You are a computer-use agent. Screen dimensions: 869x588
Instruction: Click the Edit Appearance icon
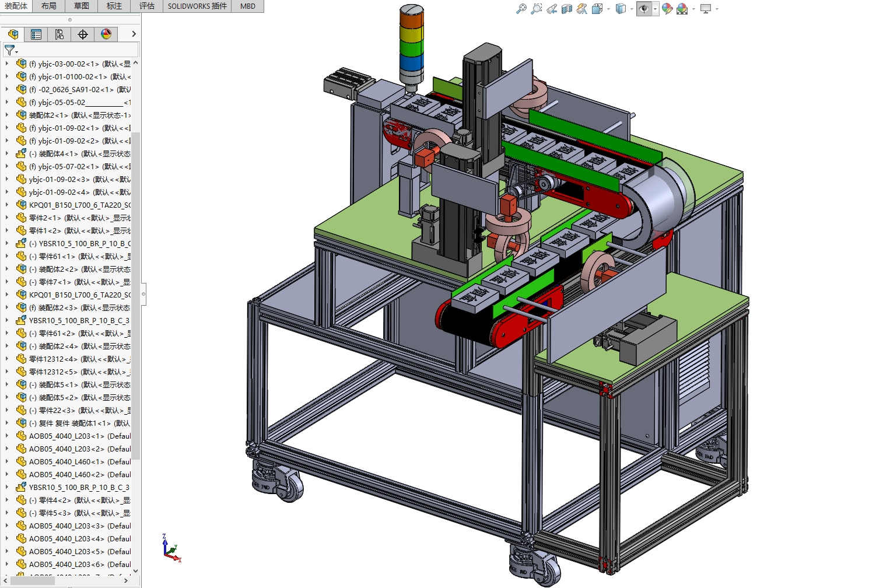pos(667,9)
